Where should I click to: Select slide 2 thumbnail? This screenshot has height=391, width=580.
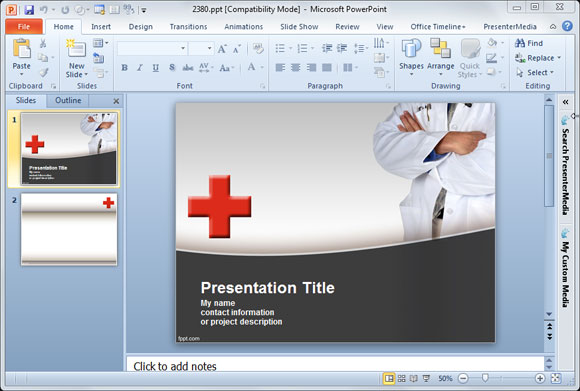(69, 229)
